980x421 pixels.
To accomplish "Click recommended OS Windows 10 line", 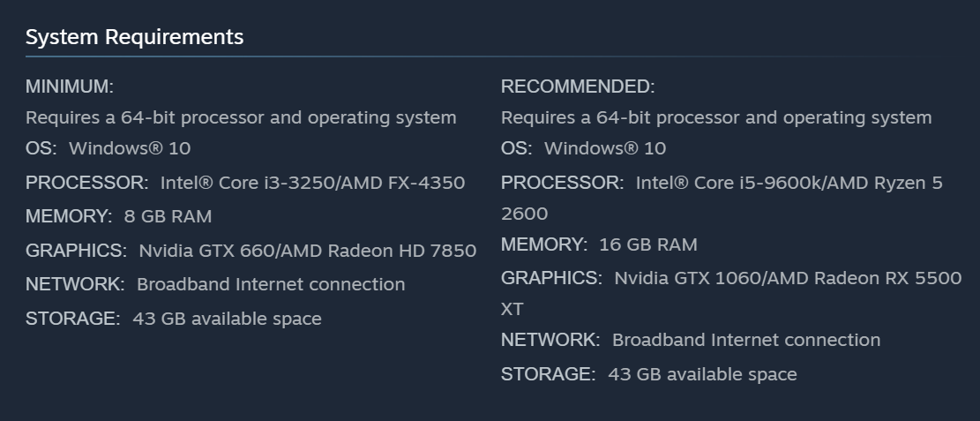I will click(x=583, y=148).
